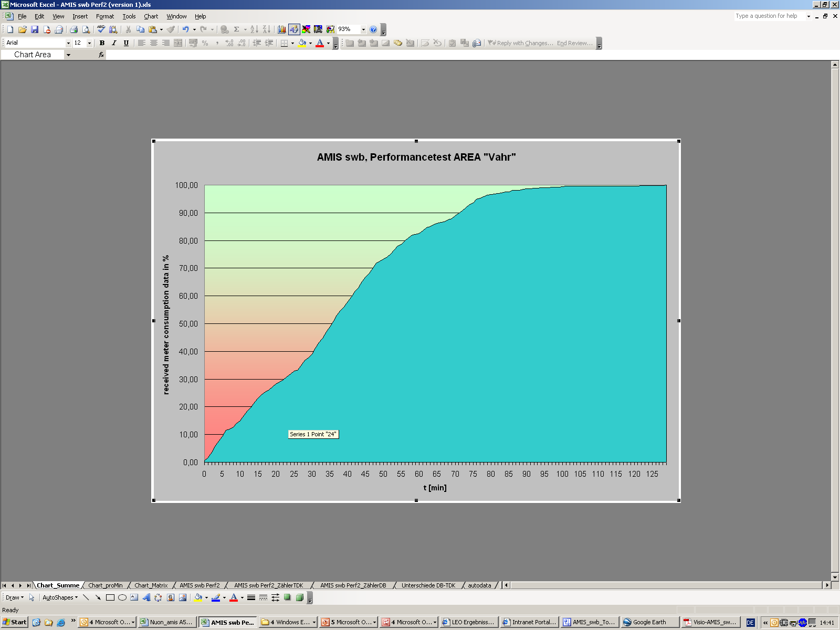Open the Format menu
Screen dimensions: 840x630
click(105, 16)
